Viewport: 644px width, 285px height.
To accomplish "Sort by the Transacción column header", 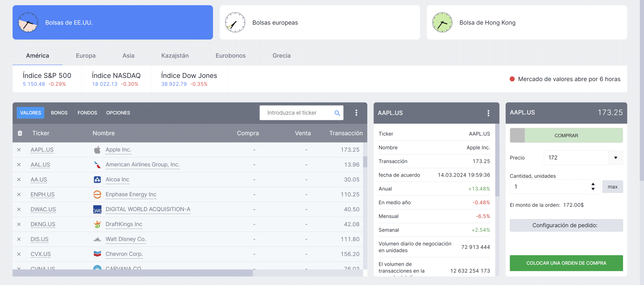I will click(x=346, y=133).
